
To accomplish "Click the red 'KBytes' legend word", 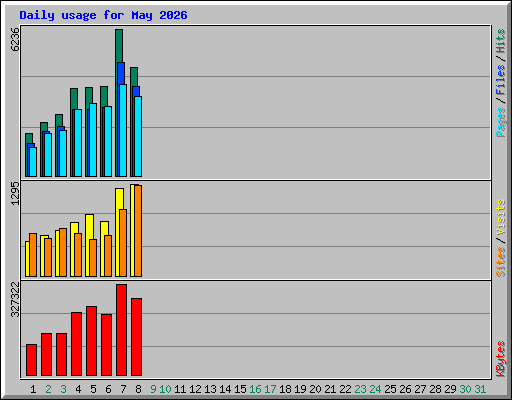I will 500,359.
